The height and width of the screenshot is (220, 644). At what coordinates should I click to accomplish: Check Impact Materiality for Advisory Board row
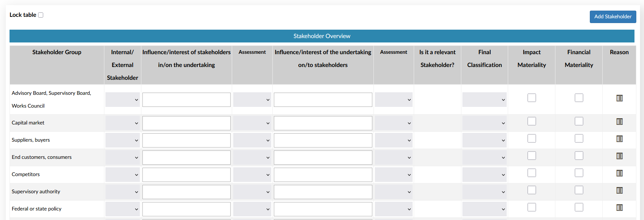(532, 98)
